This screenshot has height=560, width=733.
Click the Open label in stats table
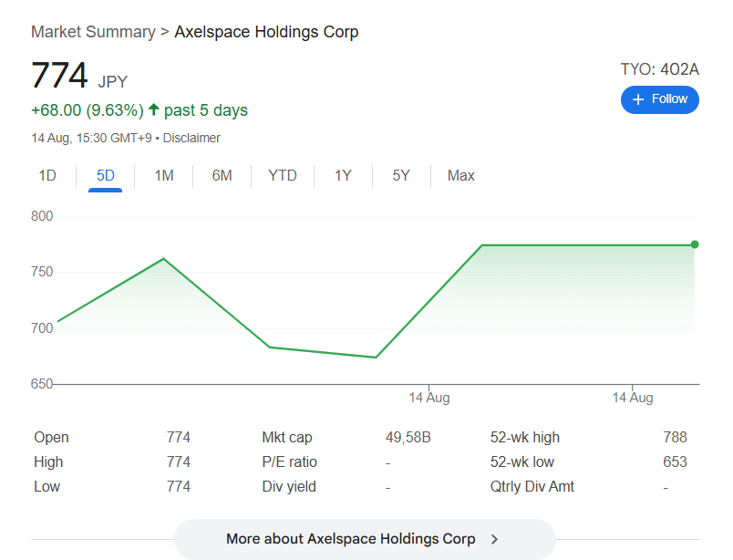click(51, 437)
